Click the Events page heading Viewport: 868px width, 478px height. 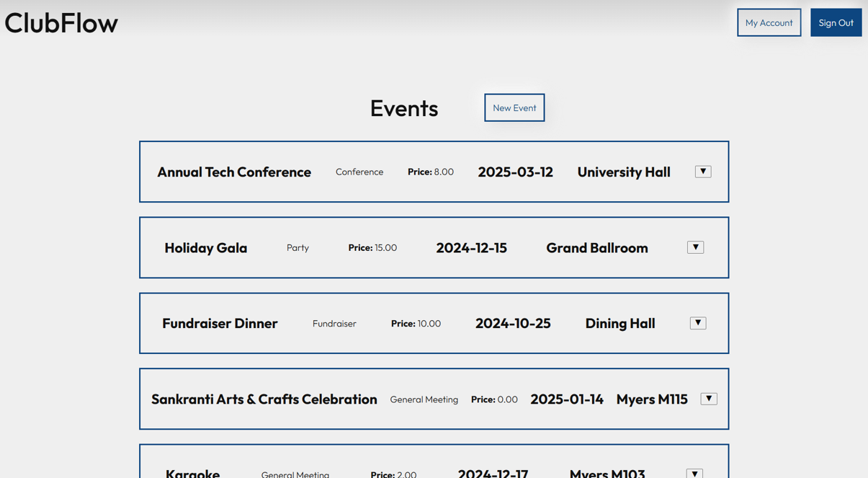pyautogui.click(x=403, y=108)
